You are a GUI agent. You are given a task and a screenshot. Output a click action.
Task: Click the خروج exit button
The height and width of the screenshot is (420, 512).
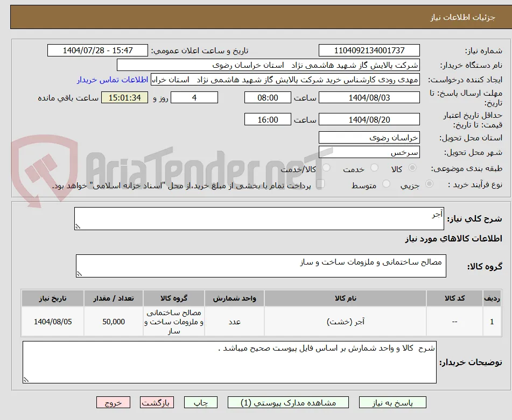point(113,402)
